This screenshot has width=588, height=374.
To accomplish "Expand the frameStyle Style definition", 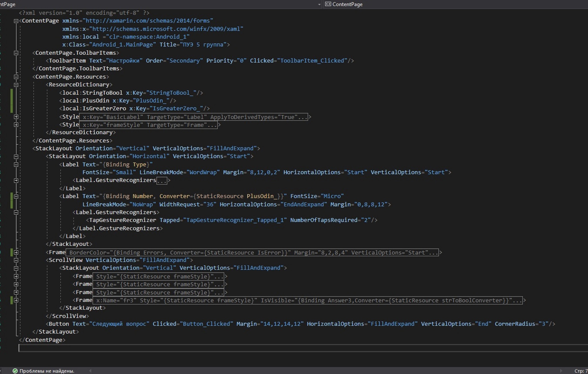I will (x=16, y=125).
